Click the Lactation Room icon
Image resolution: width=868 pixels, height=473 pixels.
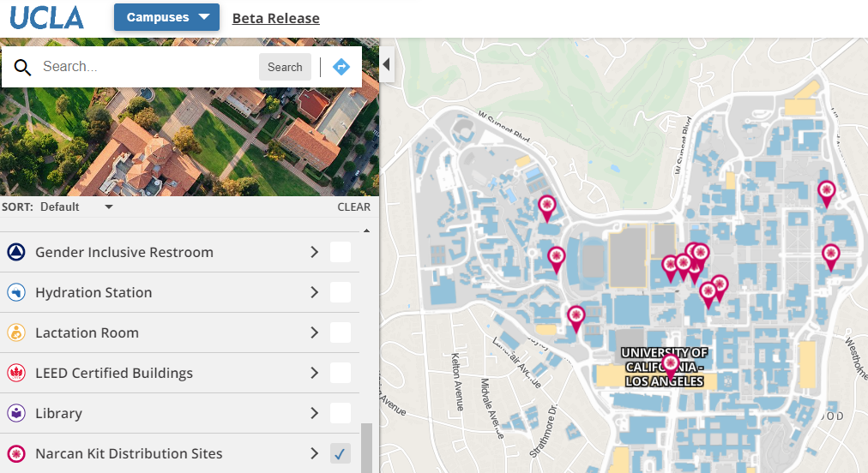(x=16, y=332)
